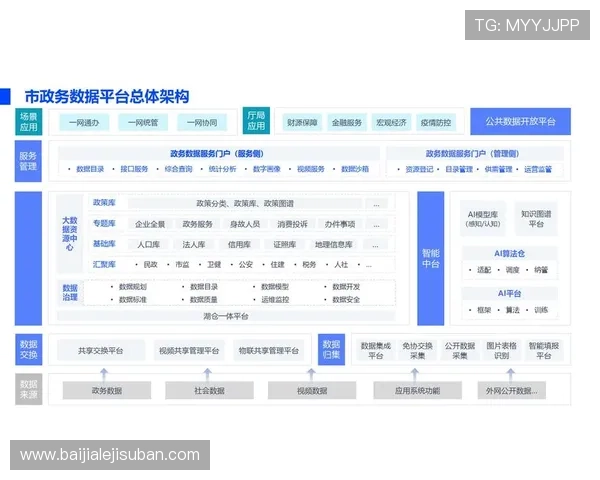Click the 政务数据服务门户（服务侧） heading

click(217, 153)
